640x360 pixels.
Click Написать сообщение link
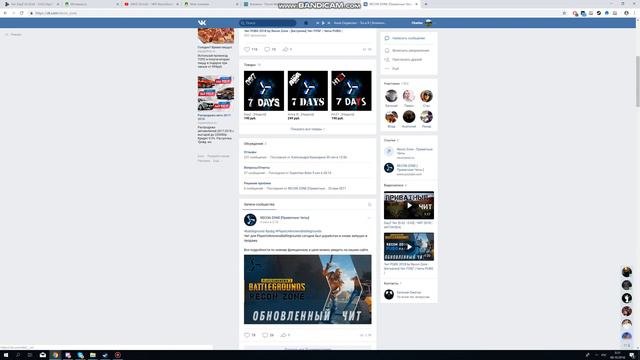(x=409, y=38)
